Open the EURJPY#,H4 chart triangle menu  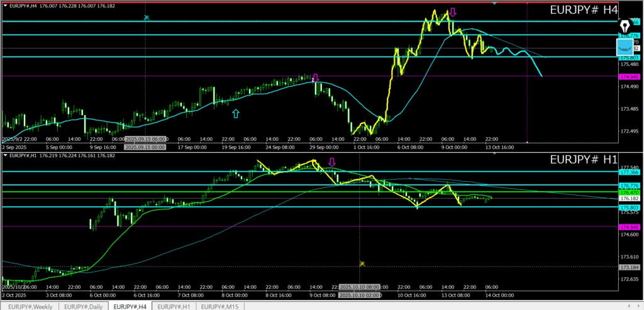click(4, 6)
